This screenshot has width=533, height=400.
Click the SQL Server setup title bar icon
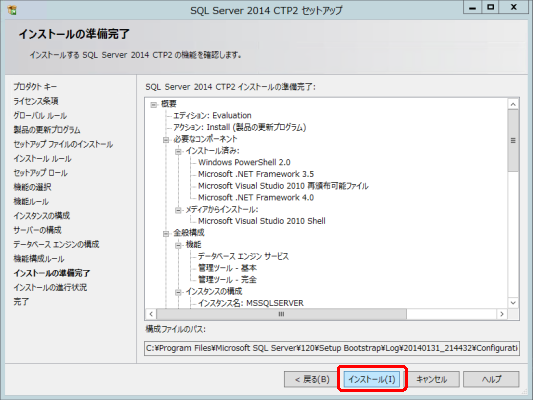[x=12, y=11]
